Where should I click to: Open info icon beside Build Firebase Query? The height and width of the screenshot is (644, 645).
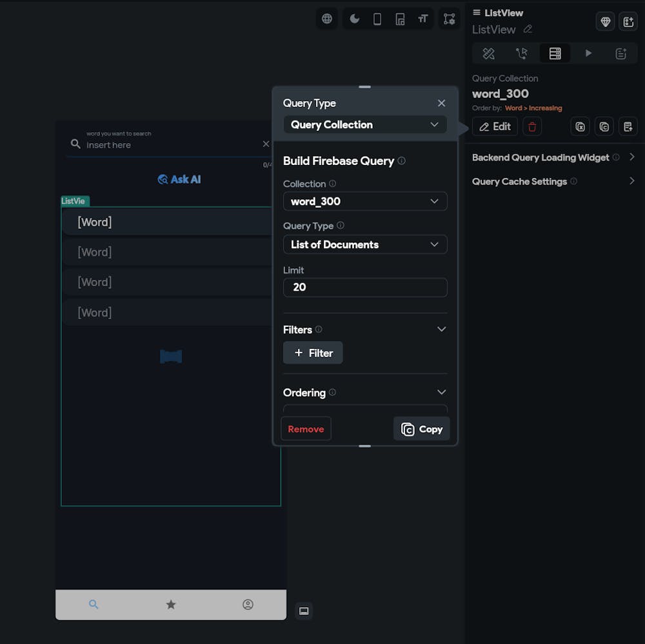click(x=401, y=161)
